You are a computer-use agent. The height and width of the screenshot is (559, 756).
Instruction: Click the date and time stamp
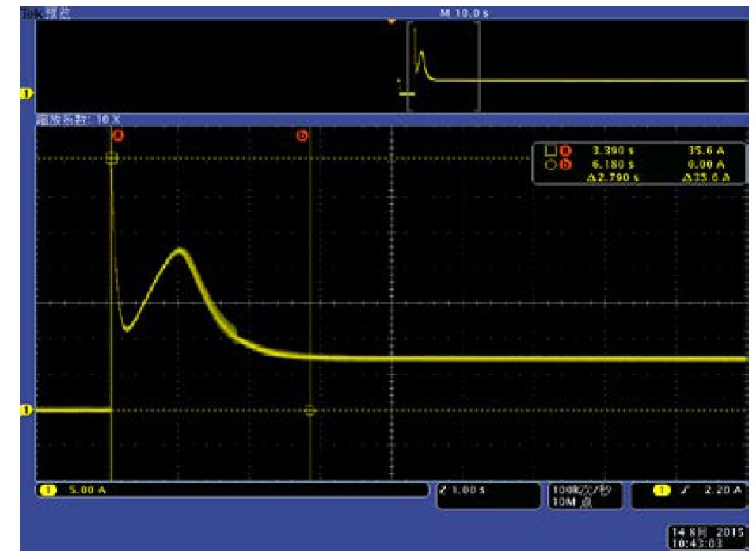pos(705,538)
